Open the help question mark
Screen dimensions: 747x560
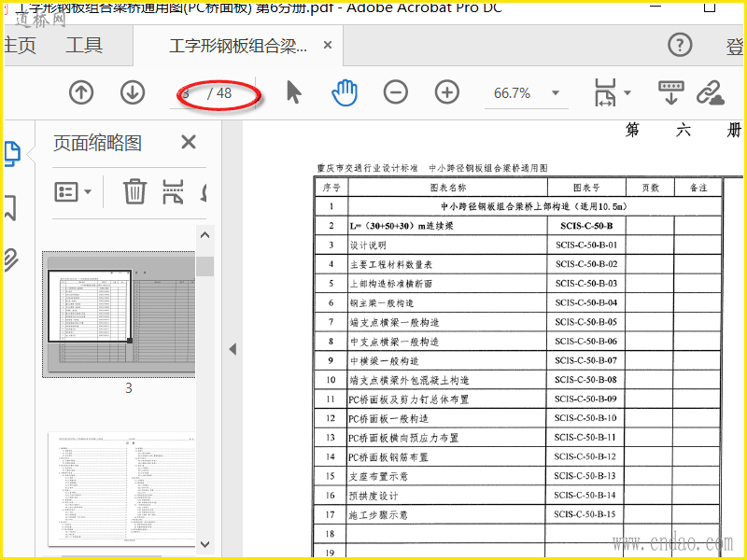[680, 45]
